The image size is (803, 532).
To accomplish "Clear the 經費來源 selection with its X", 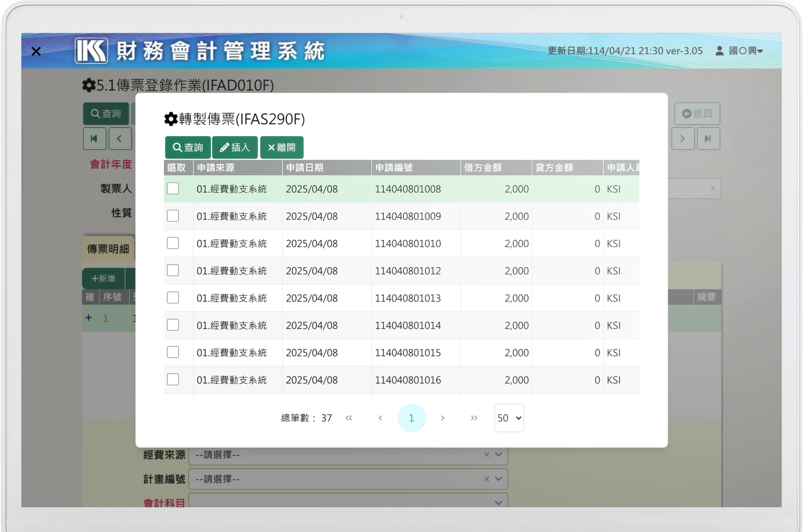I will point(487,455).
